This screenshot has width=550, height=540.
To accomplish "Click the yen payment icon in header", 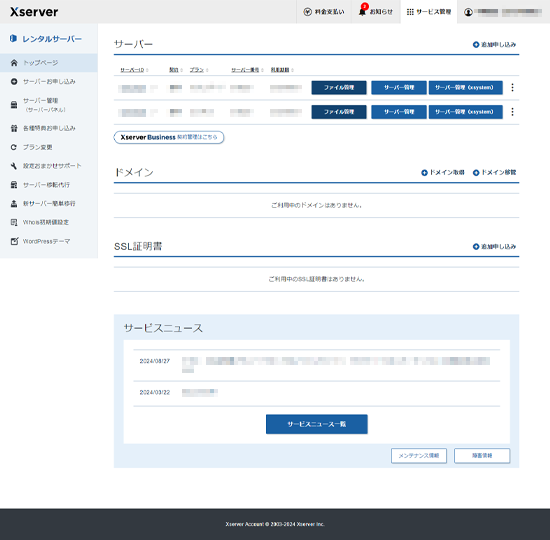I will click(x=308, y=12).
